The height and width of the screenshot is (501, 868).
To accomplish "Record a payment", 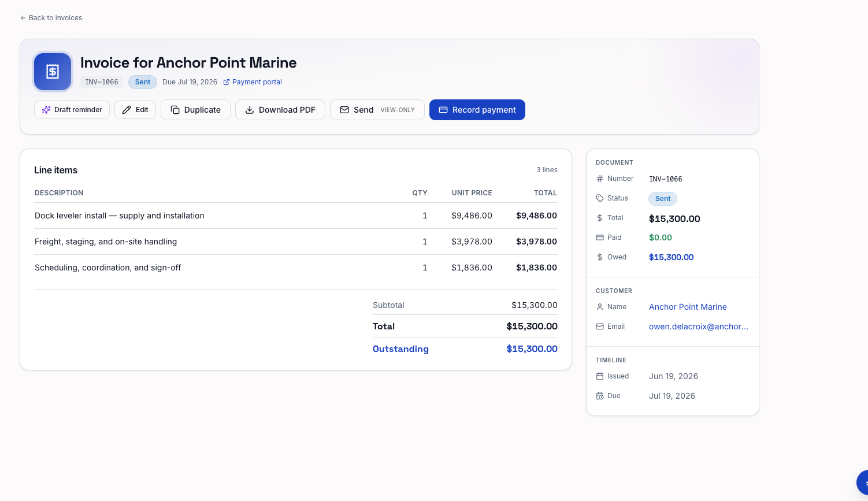I will click(x=477, y=110).
